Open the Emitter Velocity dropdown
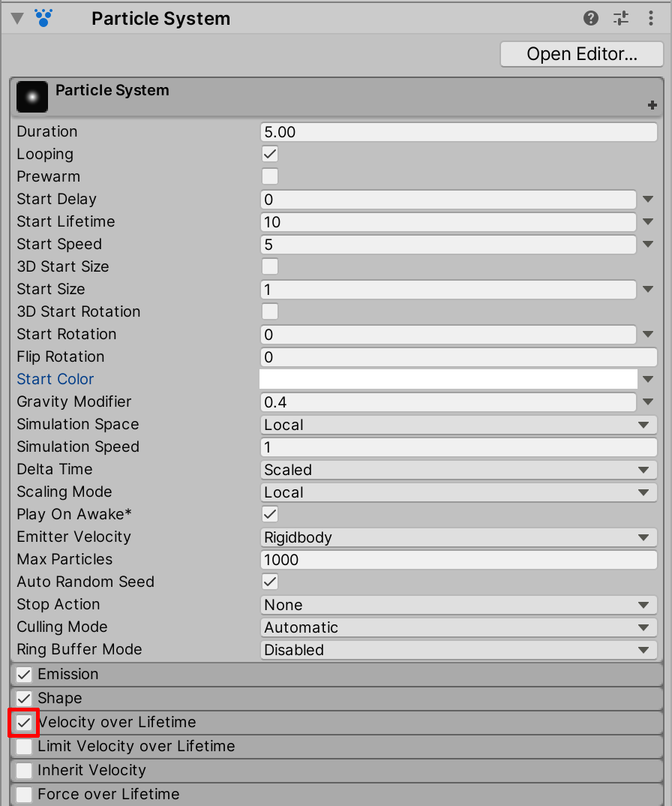Image resolution: width=672 pixels, height=806 pixels. coord(458,537)
